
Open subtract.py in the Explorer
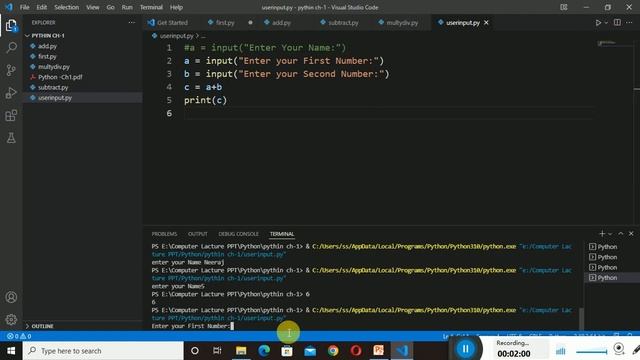(53, 87)
